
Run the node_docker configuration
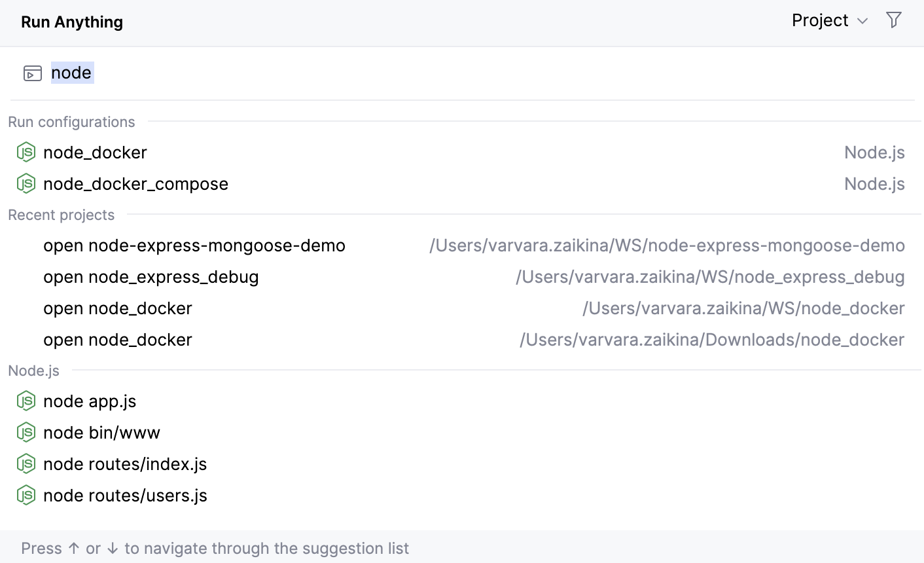95,152
